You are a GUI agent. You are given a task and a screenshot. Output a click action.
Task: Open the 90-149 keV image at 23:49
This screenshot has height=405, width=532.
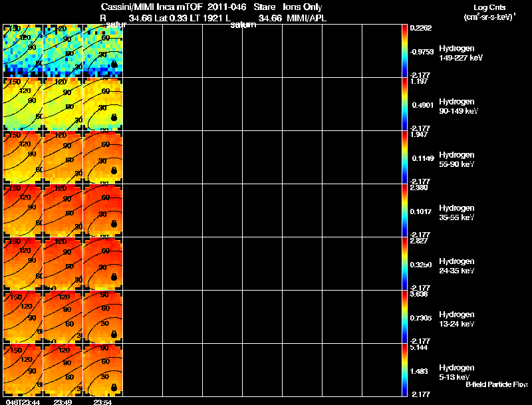click(63, 104)
